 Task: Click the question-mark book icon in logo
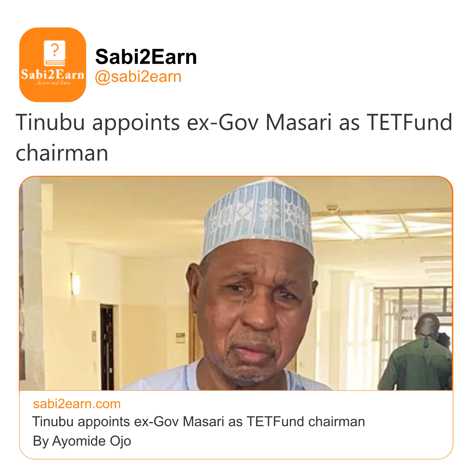click(x=54, y=53)
